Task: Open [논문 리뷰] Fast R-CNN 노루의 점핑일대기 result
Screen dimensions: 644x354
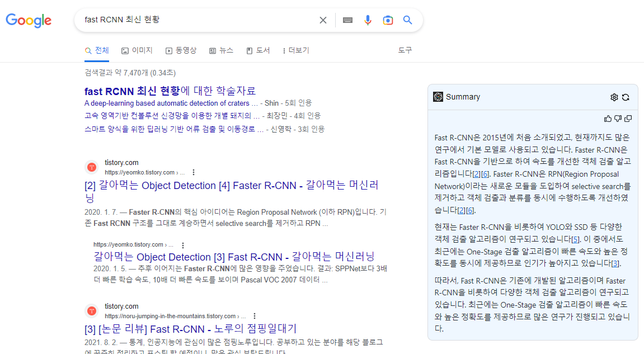Action: pos(191,329)
